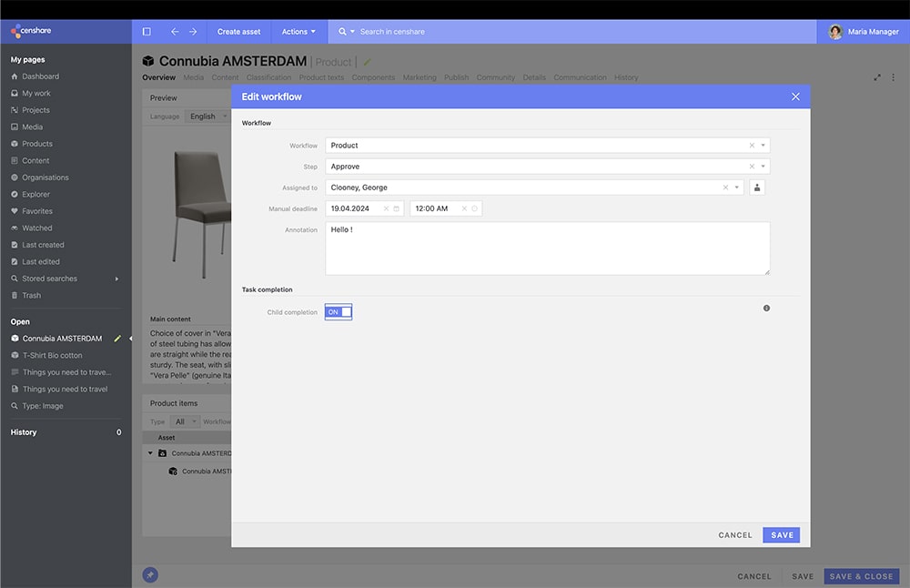Clear the Assigned to field

click(x=725, y=187)
